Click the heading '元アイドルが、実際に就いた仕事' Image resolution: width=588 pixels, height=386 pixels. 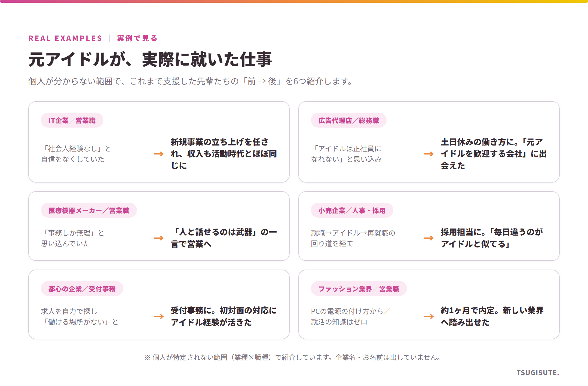150,59
